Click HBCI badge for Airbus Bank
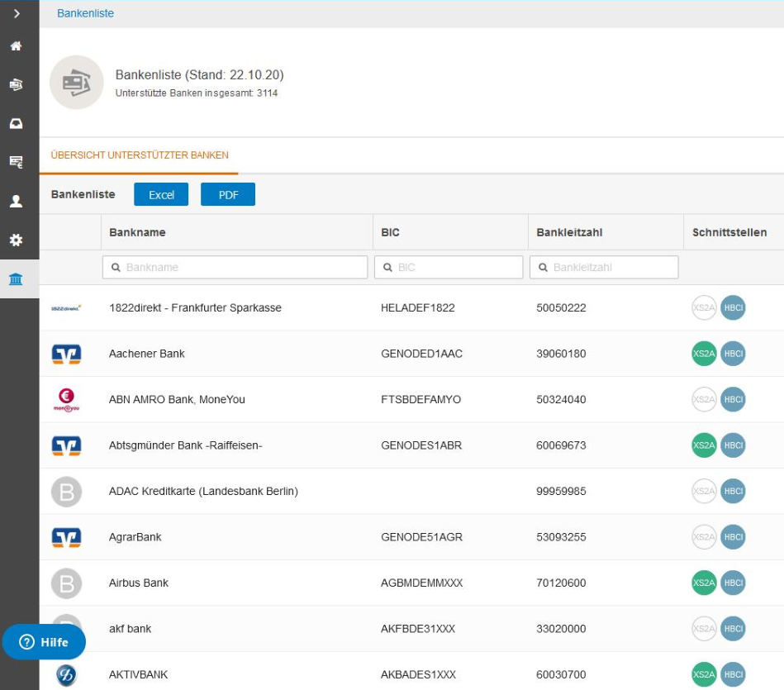784x690 pixels. pos(733,583)
